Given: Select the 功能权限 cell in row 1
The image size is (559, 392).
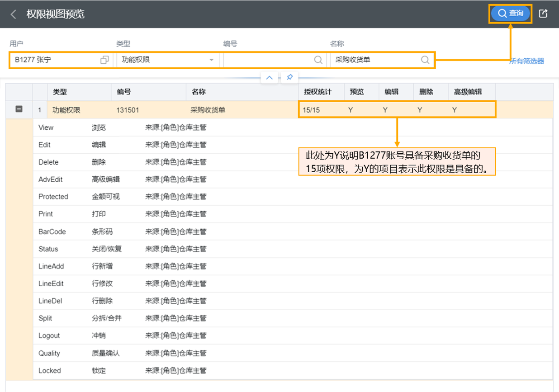Looking at the screenshot, I should click(79, 110).
